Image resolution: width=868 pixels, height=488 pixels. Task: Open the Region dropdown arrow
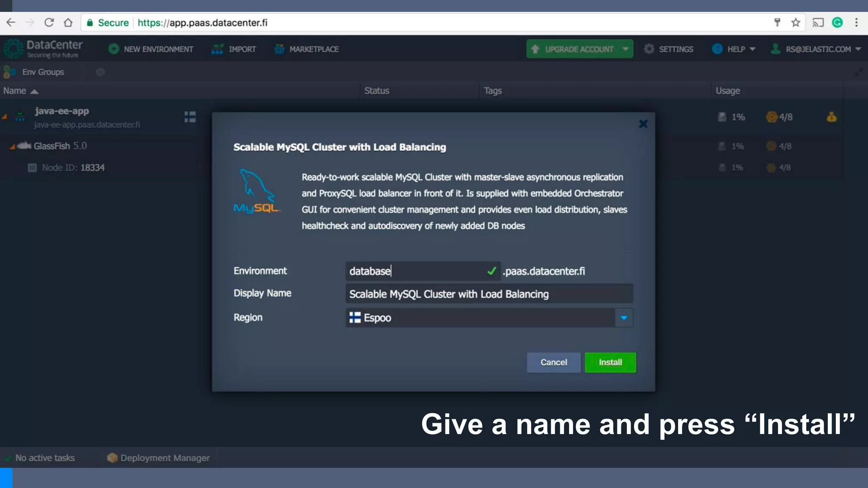point(624,318)
